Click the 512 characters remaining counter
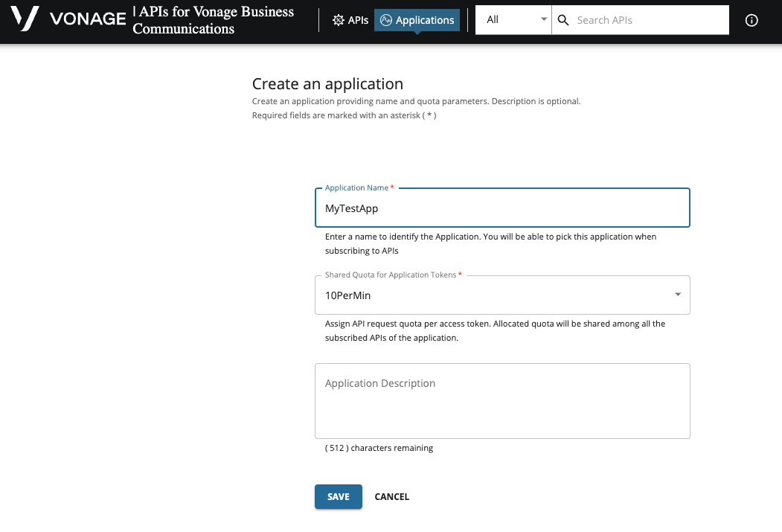 click(x=379, y=447)
